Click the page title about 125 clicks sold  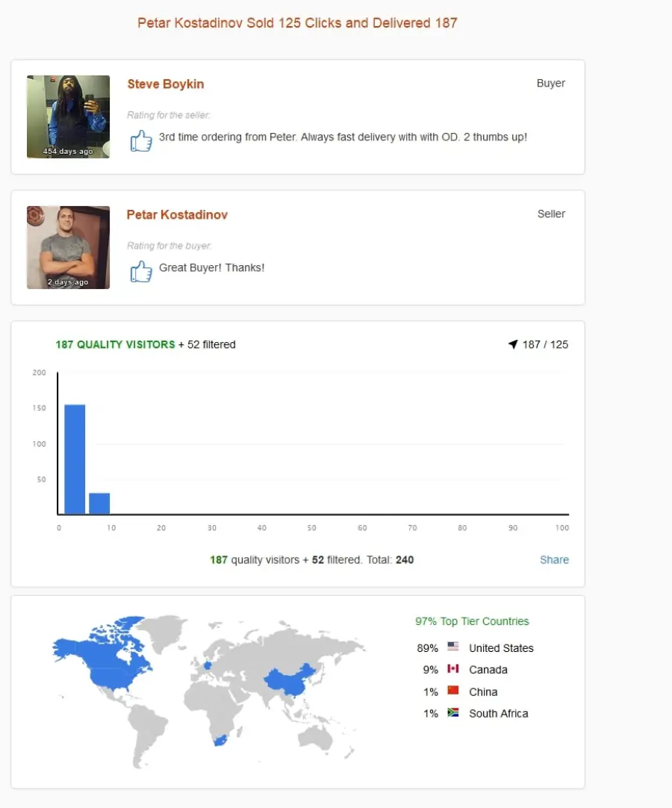297,22
